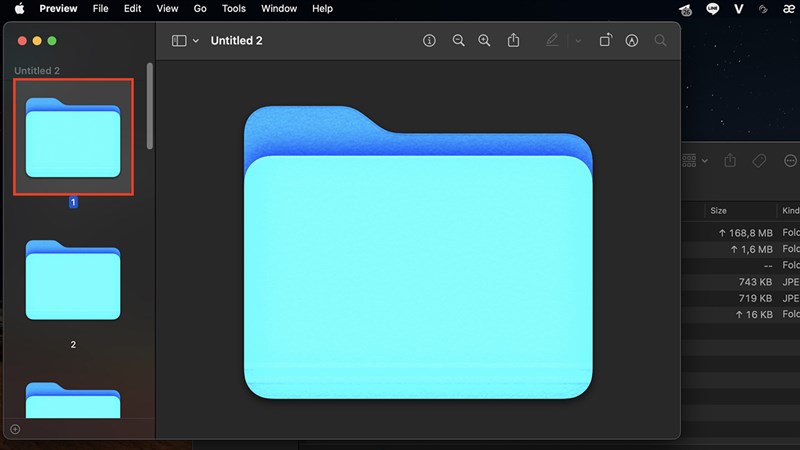The image size is (800, 450).
Task: Click the Finder share icon
Action: click(730, 160)
